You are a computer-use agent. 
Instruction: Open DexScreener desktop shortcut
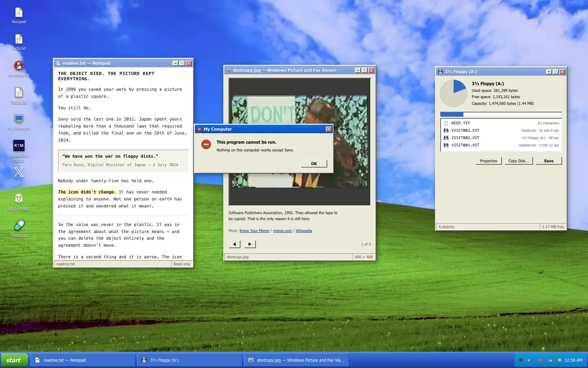click(x=19, y=202)
